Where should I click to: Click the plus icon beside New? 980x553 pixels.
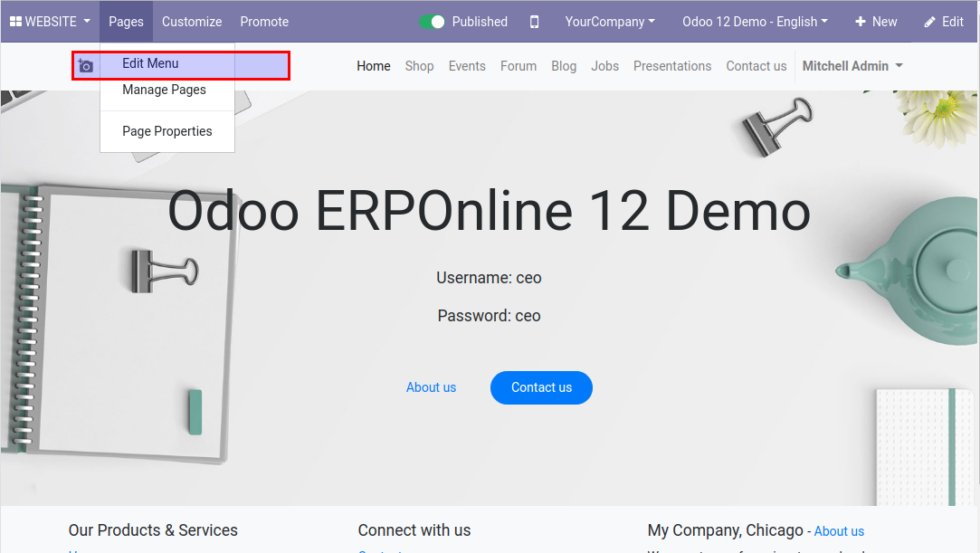coord(861,21)
